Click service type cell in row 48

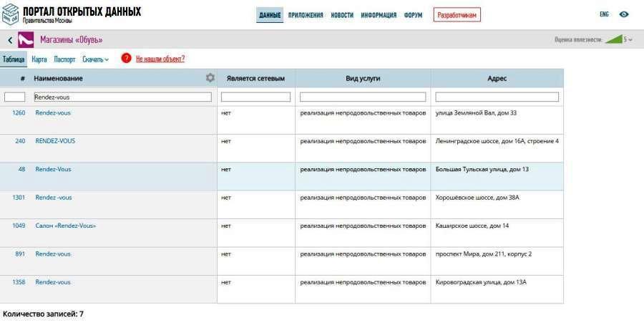tap(363, 169)
